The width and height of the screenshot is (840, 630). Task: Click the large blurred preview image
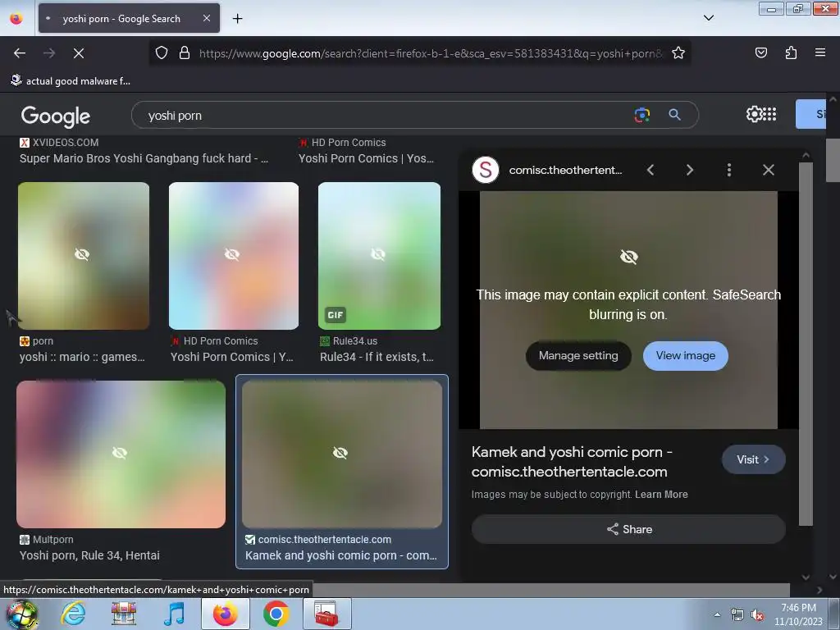coord(628,309)
